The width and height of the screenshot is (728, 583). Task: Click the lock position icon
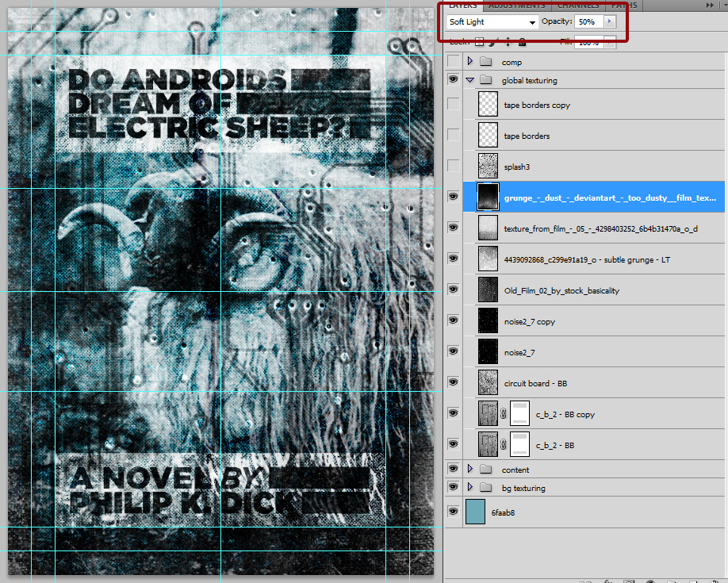point(508,42)
